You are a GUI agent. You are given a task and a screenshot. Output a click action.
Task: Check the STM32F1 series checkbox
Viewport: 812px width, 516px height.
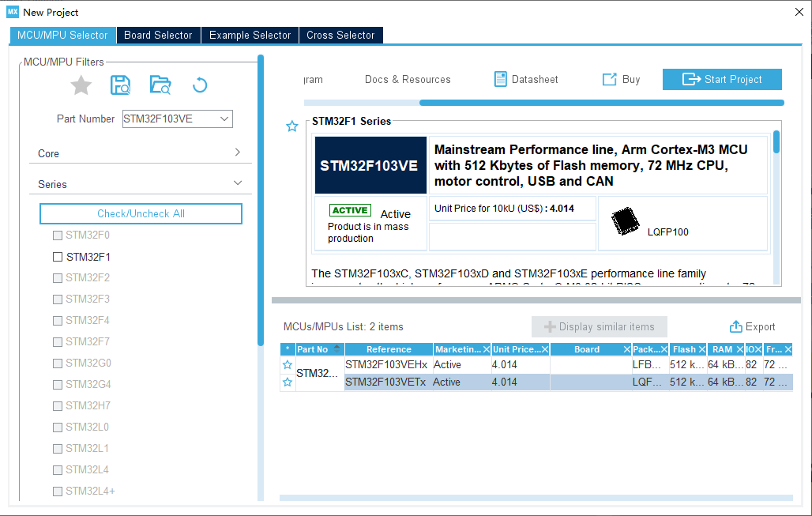tap(58, 257)
